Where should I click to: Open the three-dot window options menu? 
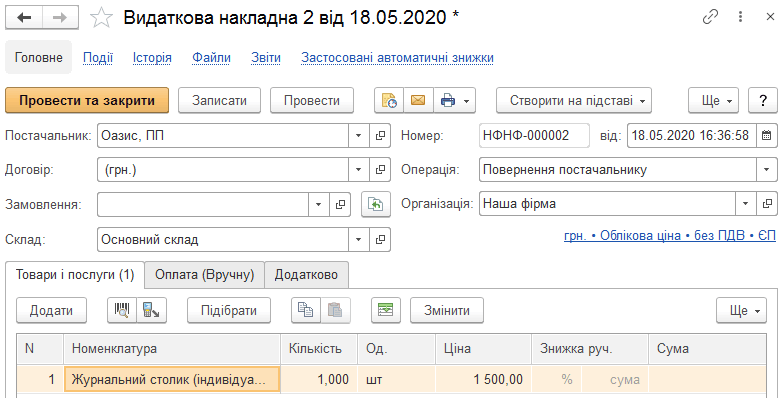[741, 17]
